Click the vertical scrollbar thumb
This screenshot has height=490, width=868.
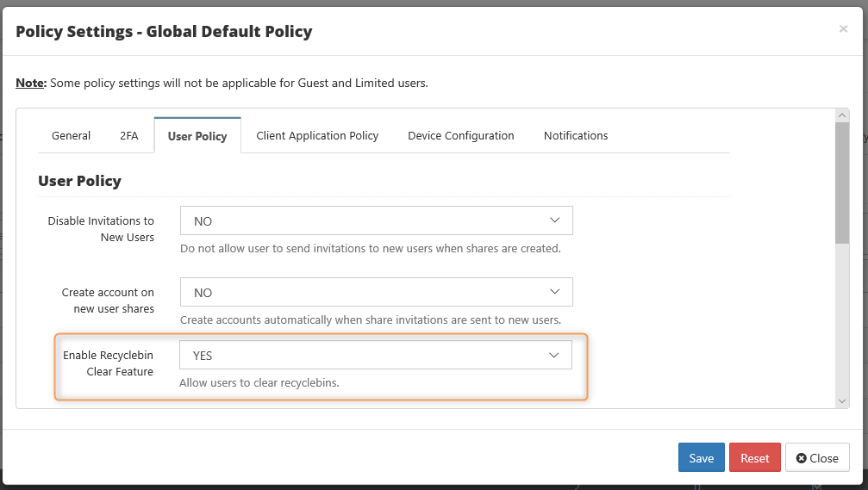(842, 183)
